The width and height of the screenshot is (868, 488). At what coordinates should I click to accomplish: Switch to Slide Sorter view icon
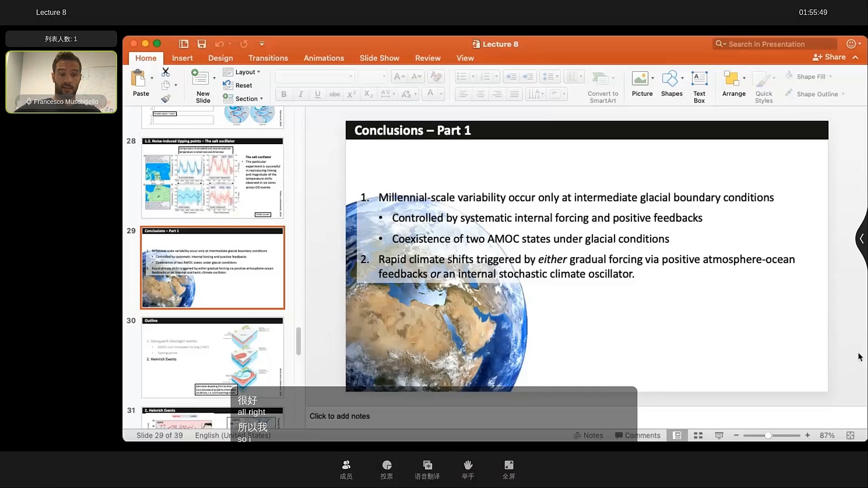click(698, 435)
